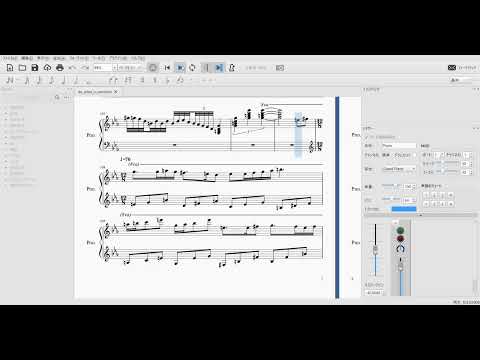This screenshot has height=360, width=480.
Task: Click the master gain fader
Action: (375, 250)
